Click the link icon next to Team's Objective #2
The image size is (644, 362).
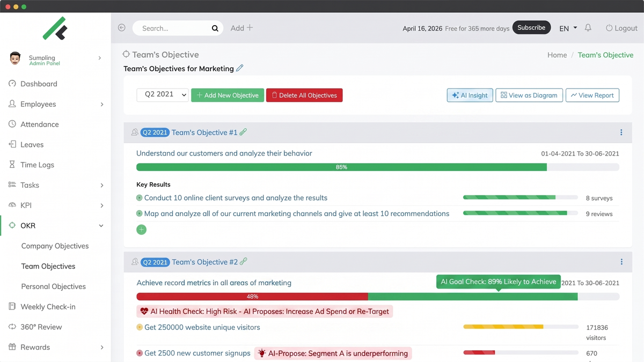(244, 262)
